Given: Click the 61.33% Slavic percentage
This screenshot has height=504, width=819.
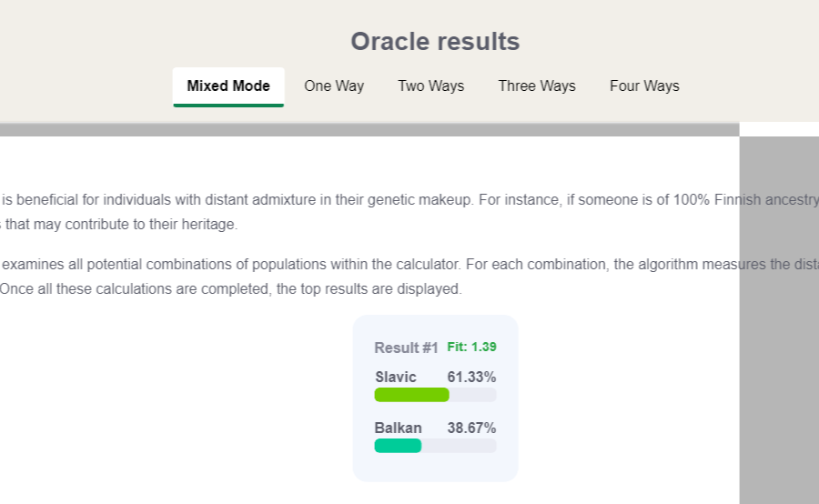Looking at the screenshot, I should [471, 377].
